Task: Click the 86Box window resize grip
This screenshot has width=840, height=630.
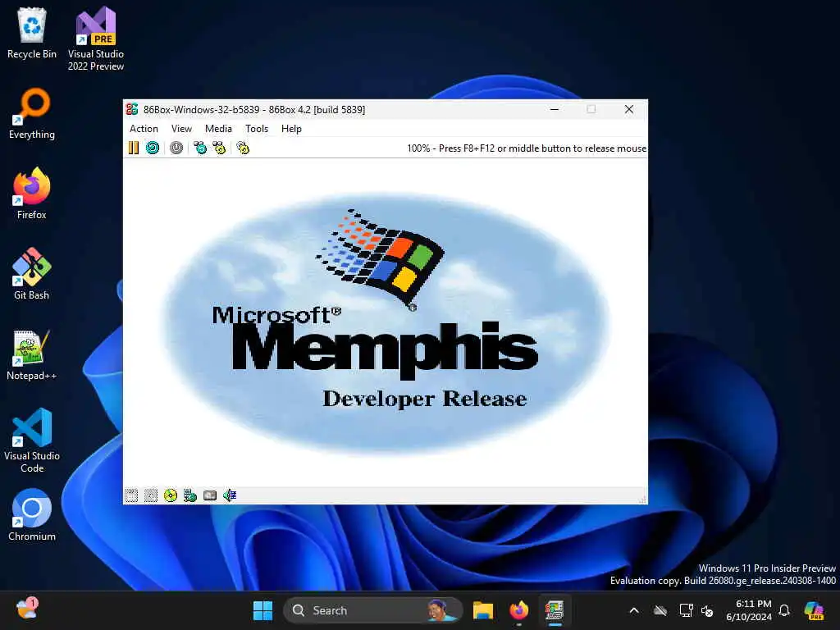Action: pyautogui.click(x=642, y=499)
